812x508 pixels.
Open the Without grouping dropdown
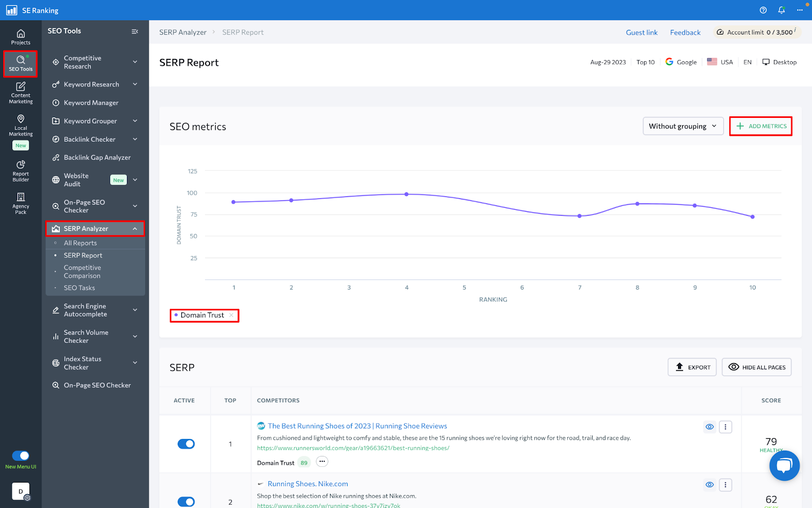pos(683,126)
